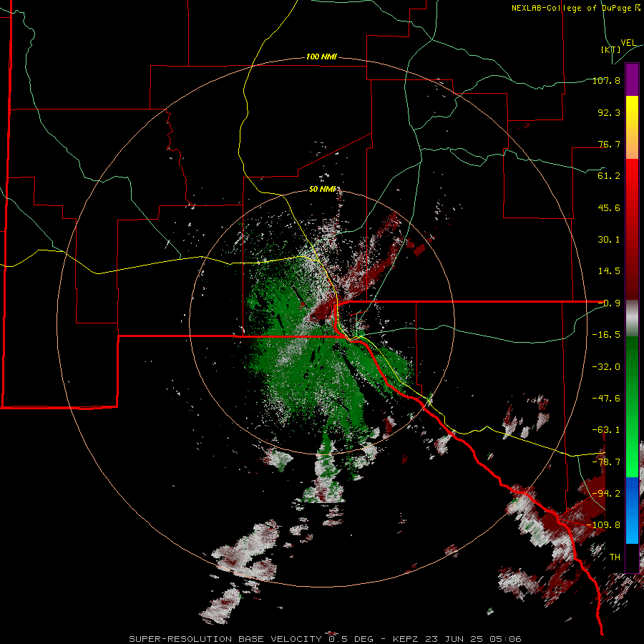Image resolution: width=644 pixels, height=644 pixels.
Task: Click the TH threshold label
Action: click(615, 557)
